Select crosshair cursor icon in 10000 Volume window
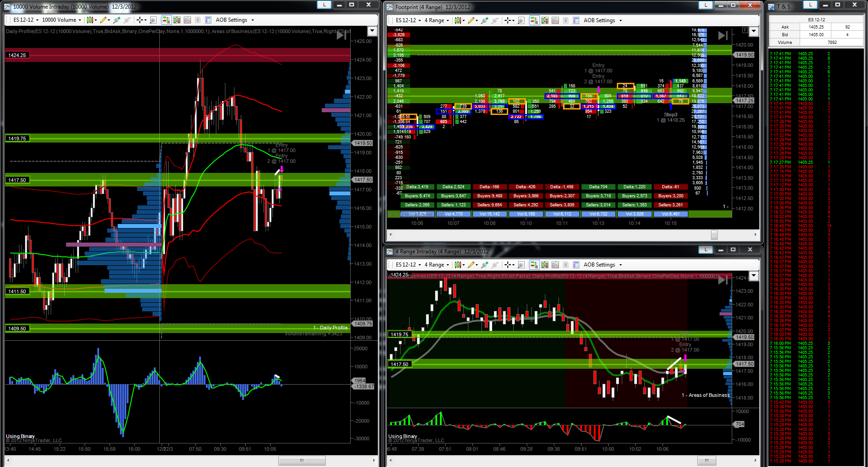 click(140, 20)
